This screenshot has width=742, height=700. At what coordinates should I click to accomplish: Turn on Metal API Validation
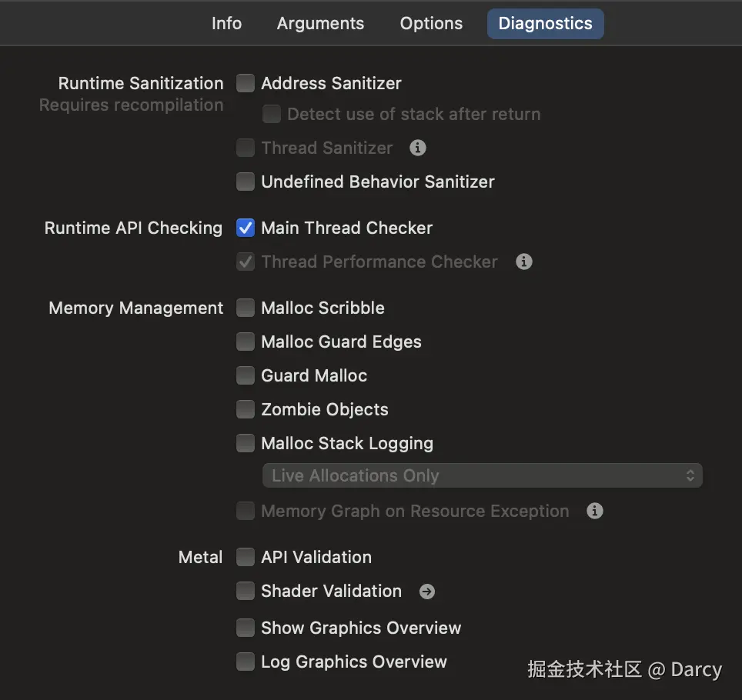click(246, 557)
